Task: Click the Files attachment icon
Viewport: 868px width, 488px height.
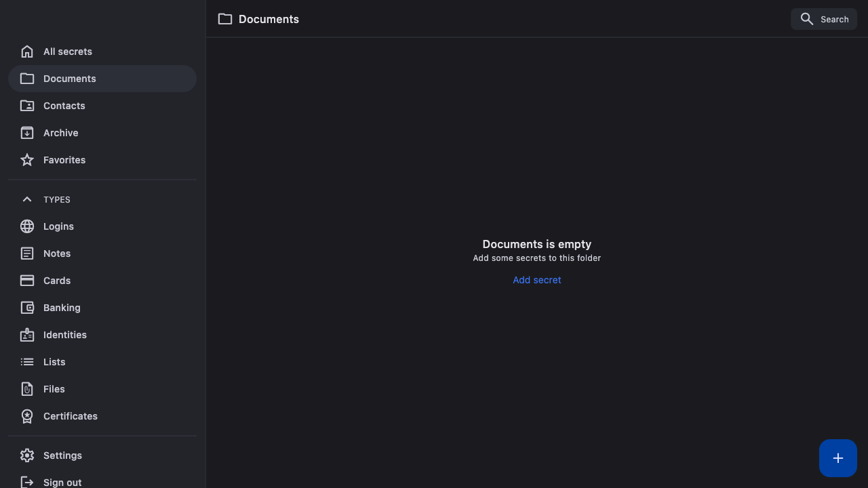Action: [x=27, y=389]
